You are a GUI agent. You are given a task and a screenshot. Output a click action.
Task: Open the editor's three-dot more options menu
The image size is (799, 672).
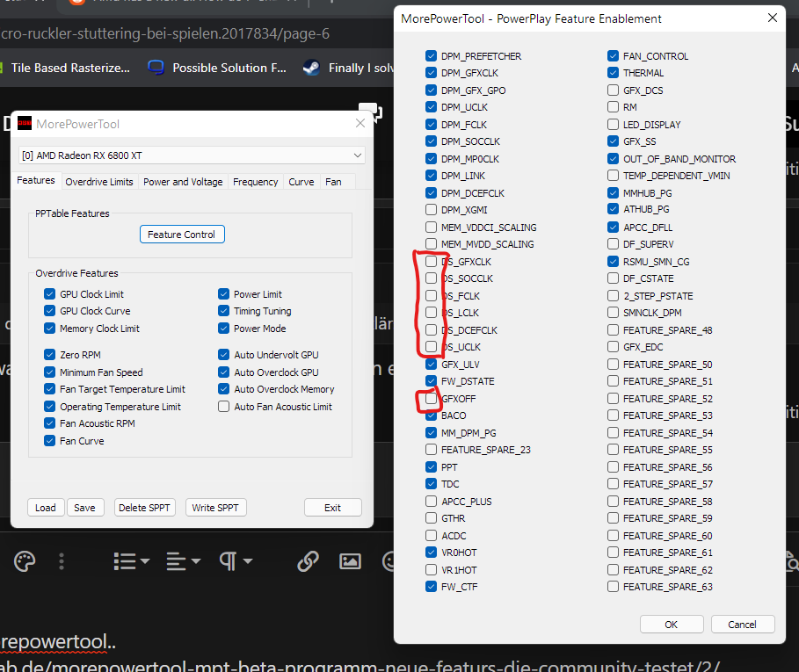62,561
